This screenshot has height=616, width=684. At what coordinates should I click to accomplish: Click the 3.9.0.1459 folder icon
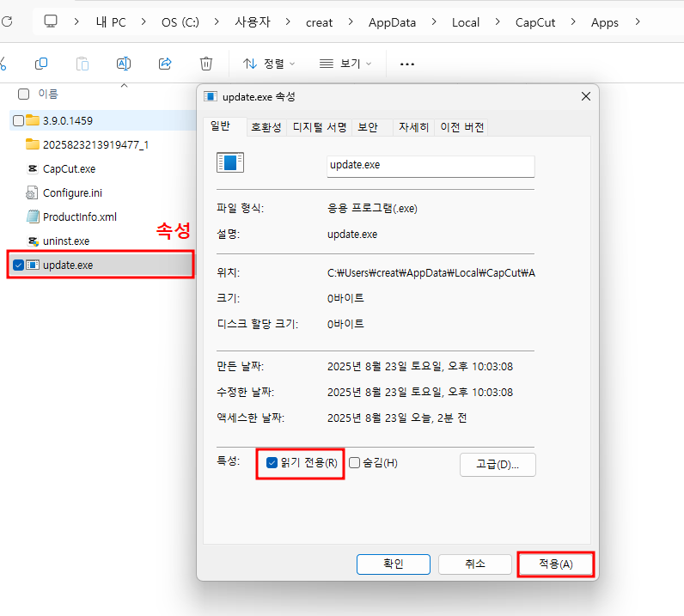point(33,120)
